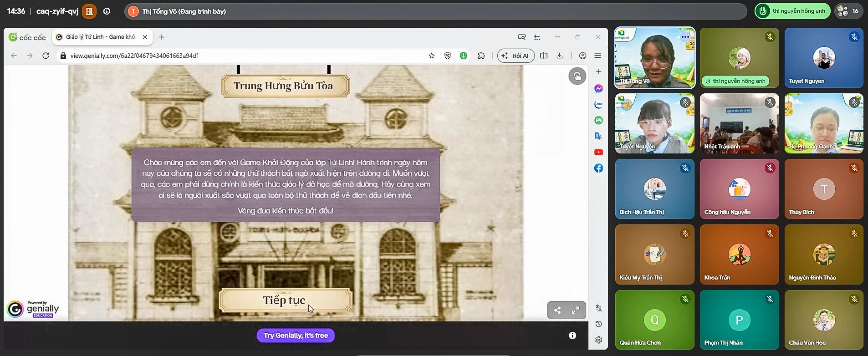
Task: Click the interactive elements hand icon
Action: [577, 76]
